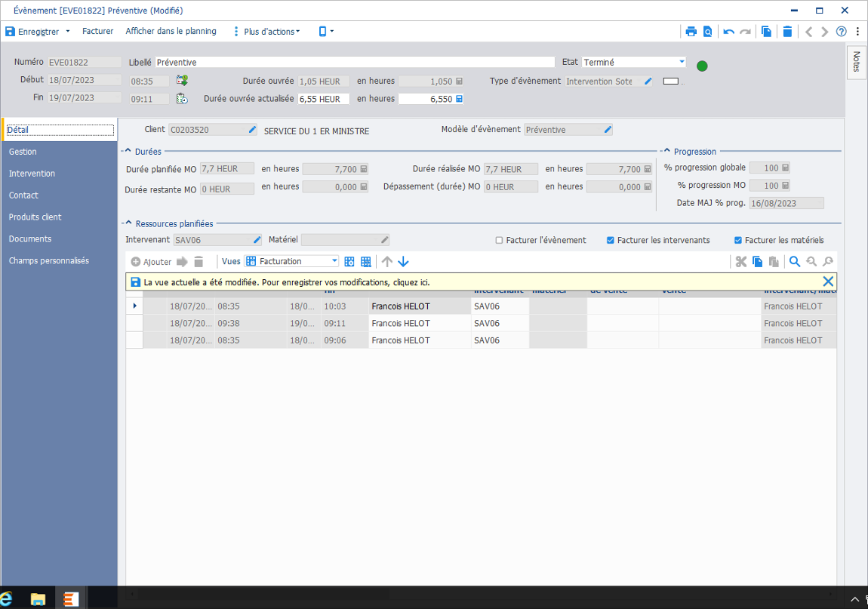Click the Ajouter button
The width and height of the screenshot is (868, 609).
pos(151,262)
